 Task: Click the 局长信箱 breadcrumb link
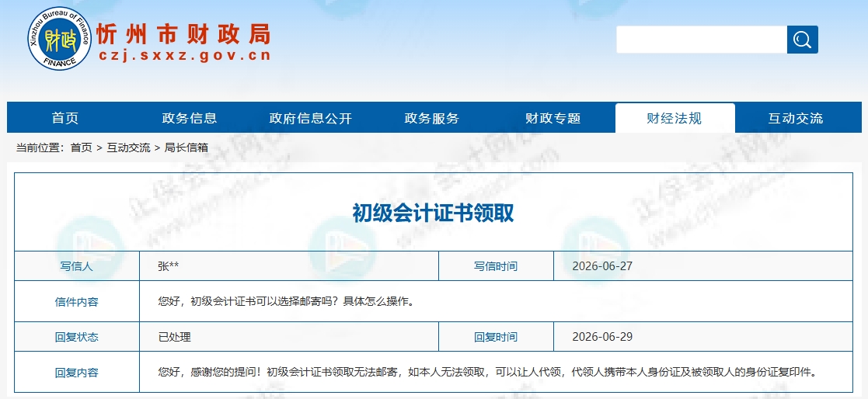[186, 147]
